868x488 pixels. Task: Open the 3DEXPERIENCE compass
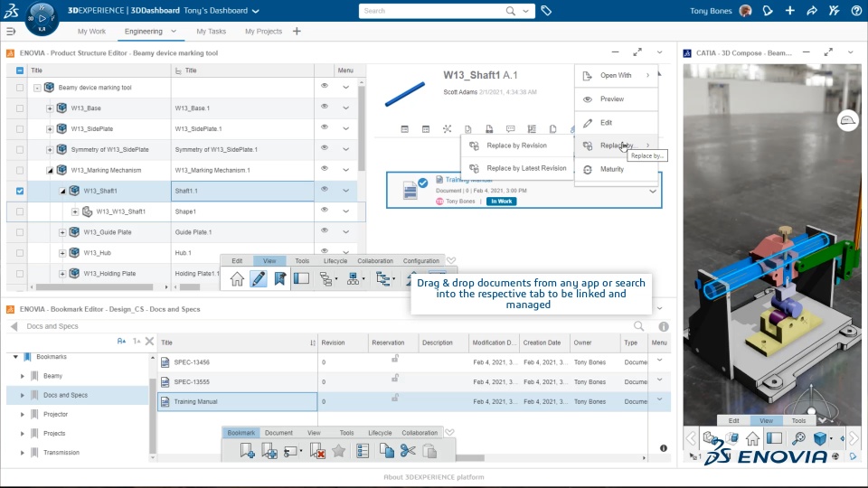tap(42, 18)
